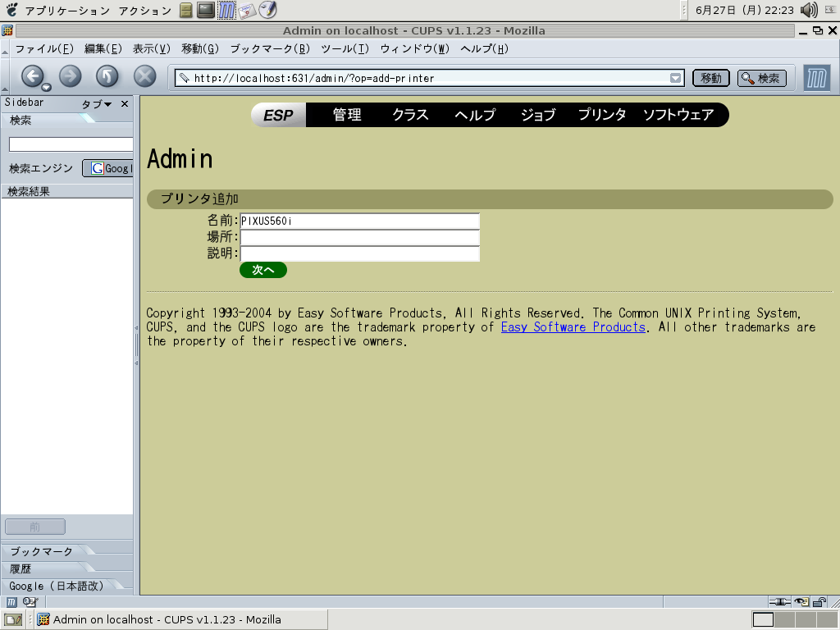This screenshot has height=630, width=840.
Task: Switch to the Google (日本語改) sidebar tab
Action: tap(57, 586)
